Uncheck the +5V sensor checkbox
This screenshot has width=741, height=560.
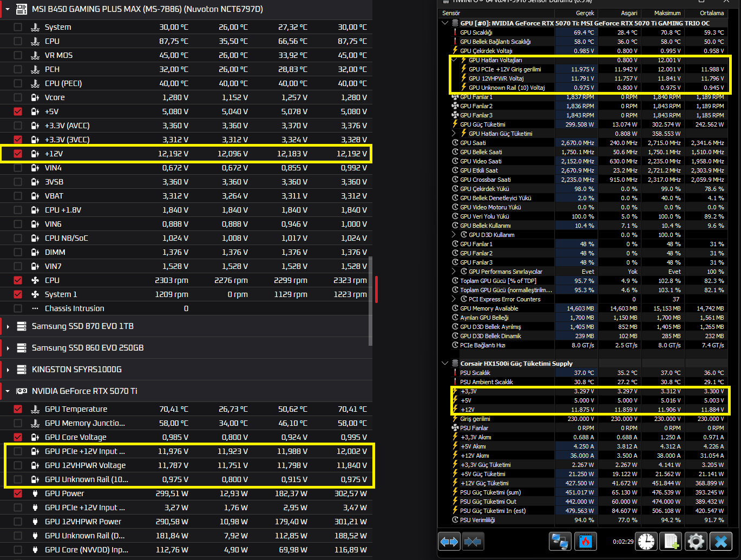(18, 111)
